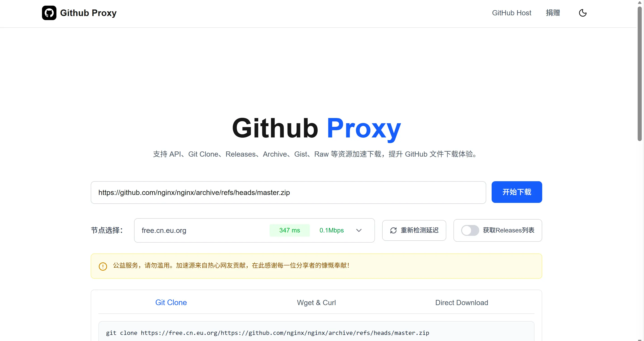The image size is (644, 341).
Task: Click the 重新检测延迟 recheck latency button
Action: [414, 230]
